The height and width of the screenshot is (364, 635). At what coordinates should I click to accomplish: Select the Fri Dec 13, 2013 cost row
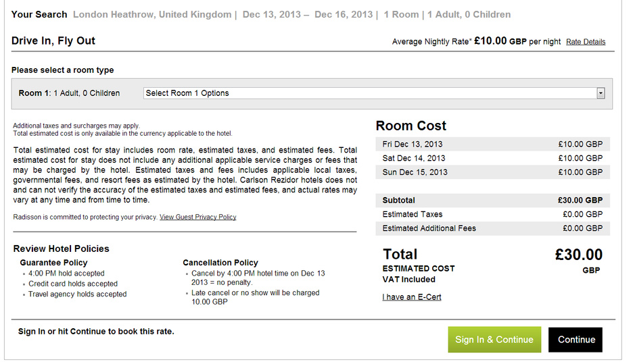click(x=492, y=145)
